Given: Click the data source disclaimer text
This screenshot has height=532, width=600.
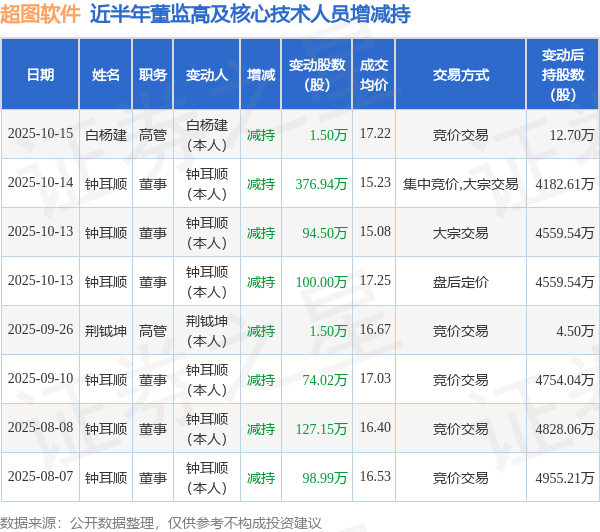Looking at the screenshot, I should (161, 523).
